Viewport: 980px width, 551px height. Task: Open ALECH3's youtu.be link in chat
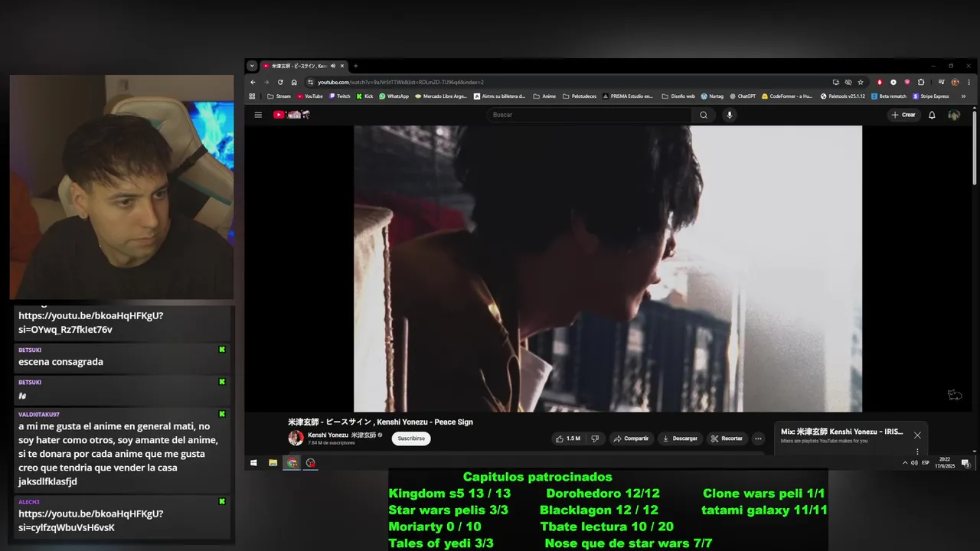[x=91, y=520]
